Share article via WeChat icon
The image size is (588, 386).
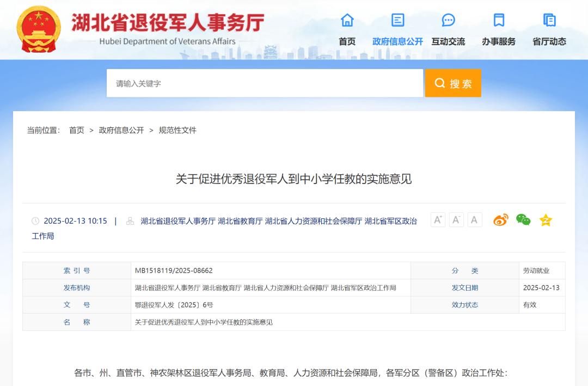click(523, 220)
